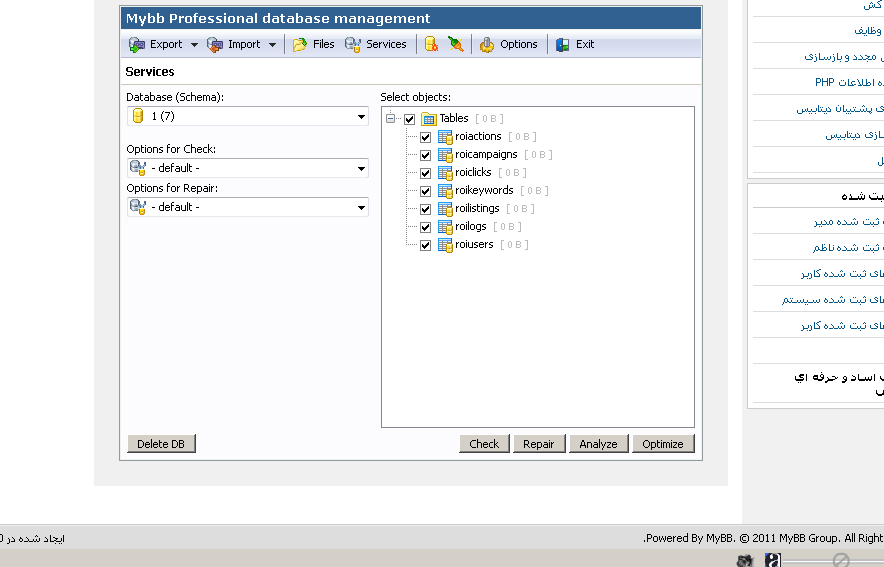Image resolution: width=884 pixels, height=567 pixels.
Task: Click the orange pin-shaped toolbar icon
Action: tap(455, 45)
